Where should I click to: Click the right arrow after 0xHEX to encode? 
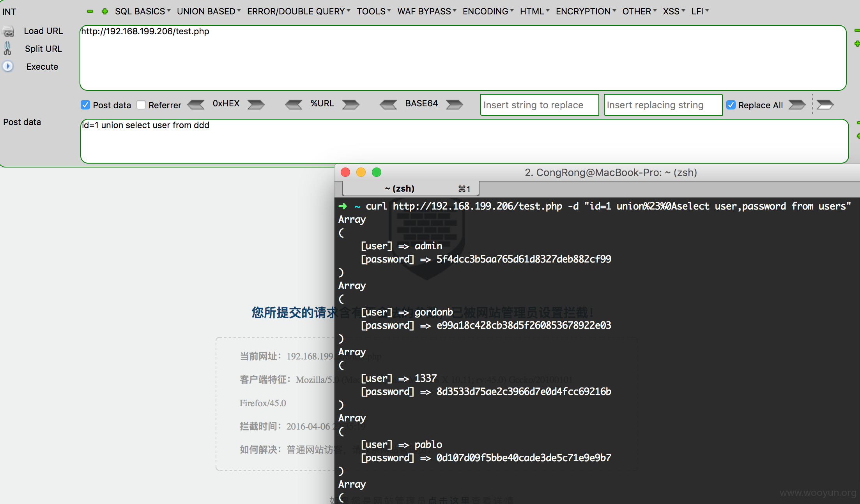(x=256, y=104)
